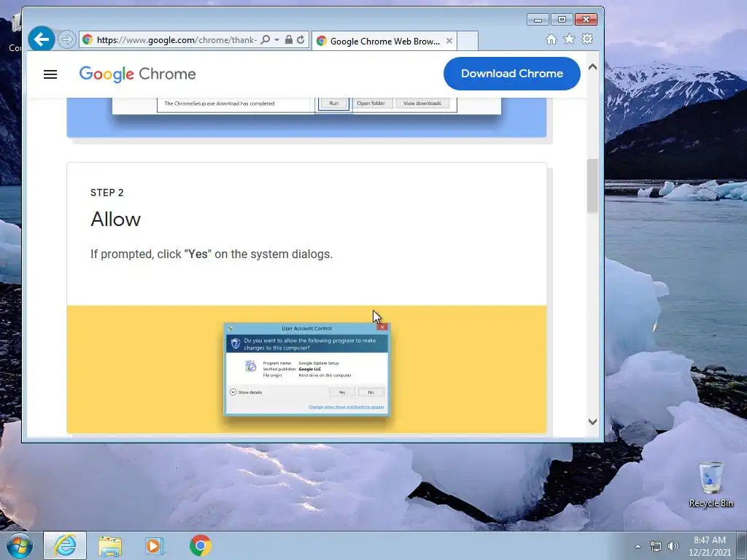This screenshot has height=560, width=747.
Task: Select the Recycle Bin desktop icon
Action: point(711,484)
